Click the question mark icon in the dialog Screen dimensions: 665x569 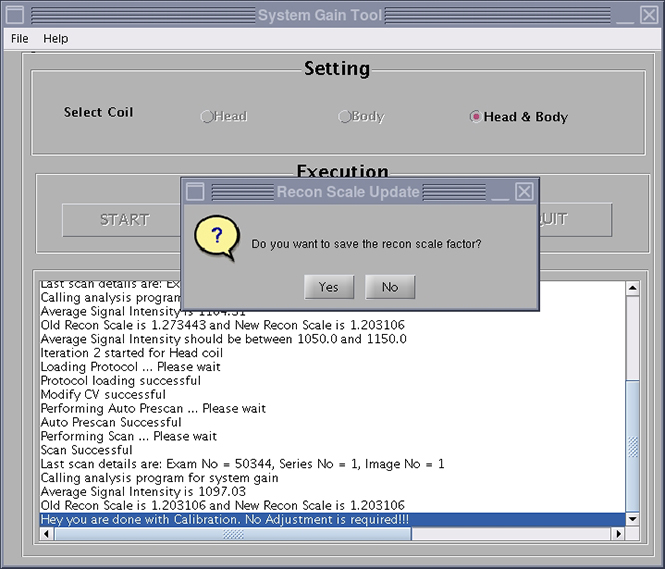[217, 238]
